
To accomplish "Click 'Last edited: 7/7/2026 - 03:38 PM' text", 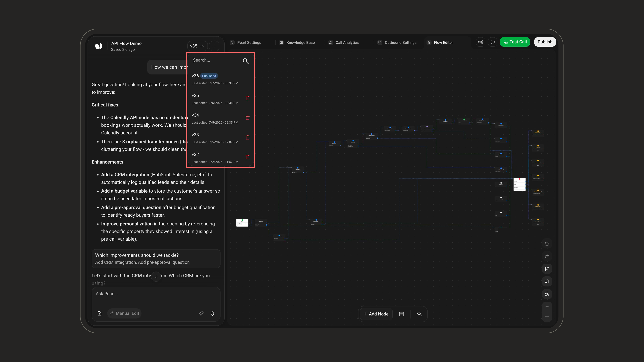I will coord(215,83).
